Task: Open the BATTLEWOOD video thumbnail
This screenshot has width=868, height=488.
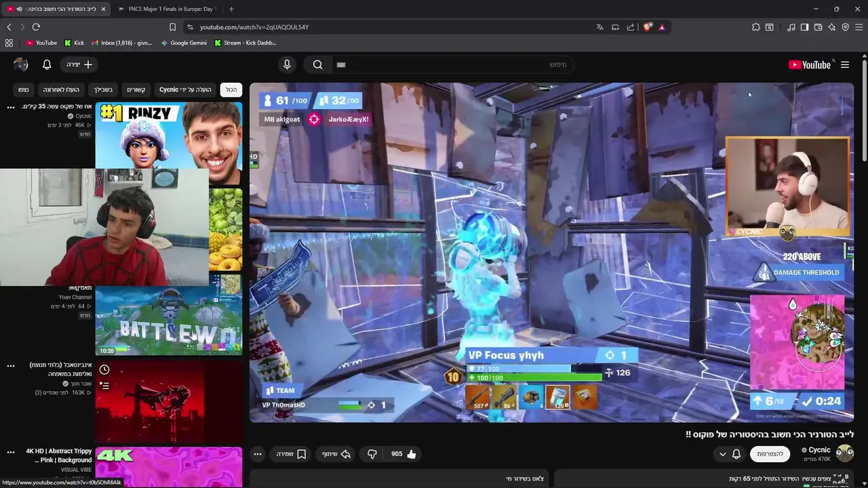Action: coord(169,314)
